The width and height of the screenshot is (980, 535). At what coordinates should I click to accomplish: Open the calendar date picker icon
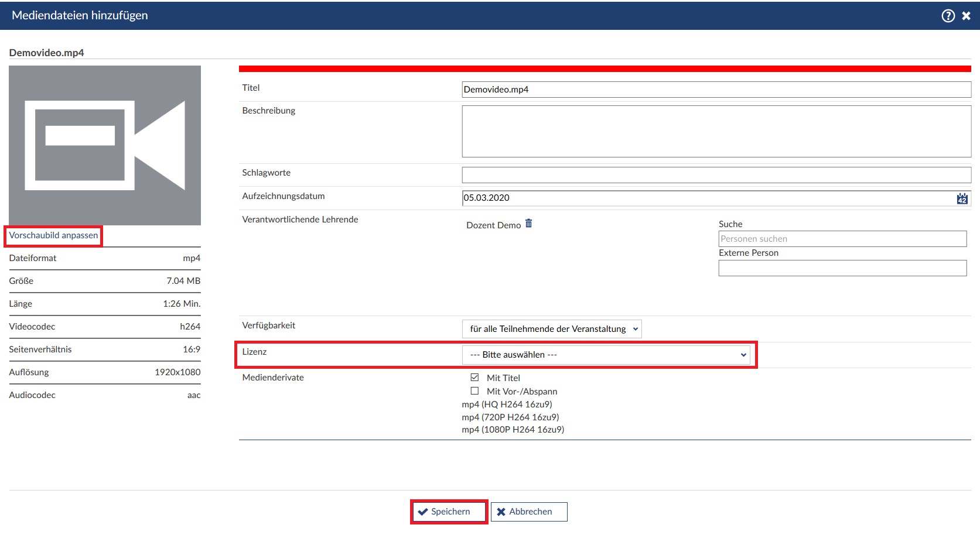coord(962,198)
